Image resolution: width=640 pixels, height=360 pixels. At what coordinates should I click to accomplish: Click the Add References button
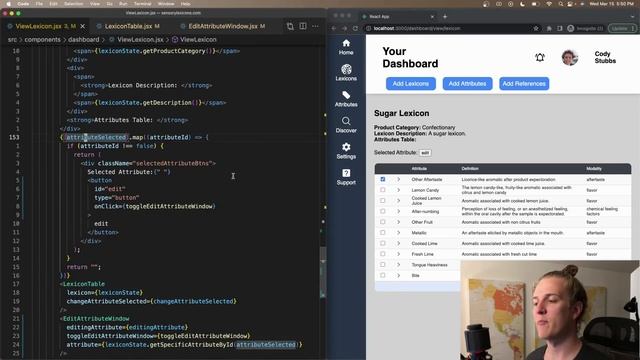524,84
